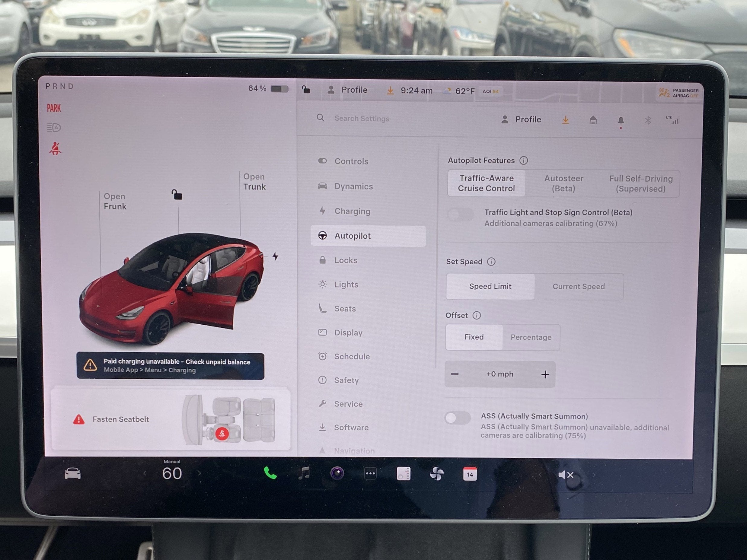Tap the red seatbelt warning indicator on left

coord(55,148)
